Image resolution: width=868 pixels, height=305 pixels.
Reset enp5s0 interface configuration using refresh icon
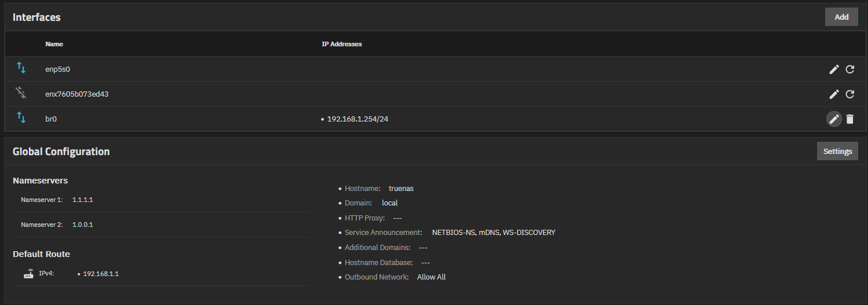850,69
